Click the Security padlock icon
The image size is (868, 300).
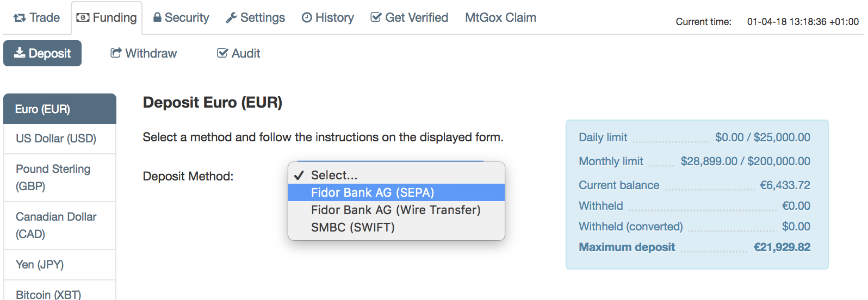pyautogui.click(x=157, y=17)
